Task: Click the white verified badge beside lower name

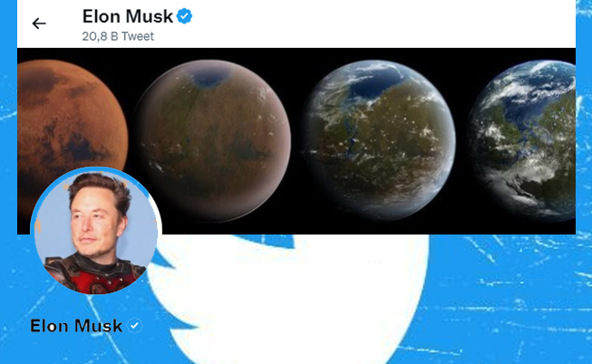Action: pyautogui.click(x=134, y=325)
